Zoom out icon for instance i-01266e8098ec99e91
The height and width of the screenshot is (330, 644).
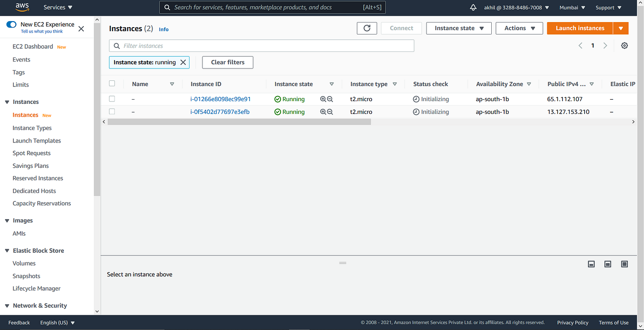330,99
